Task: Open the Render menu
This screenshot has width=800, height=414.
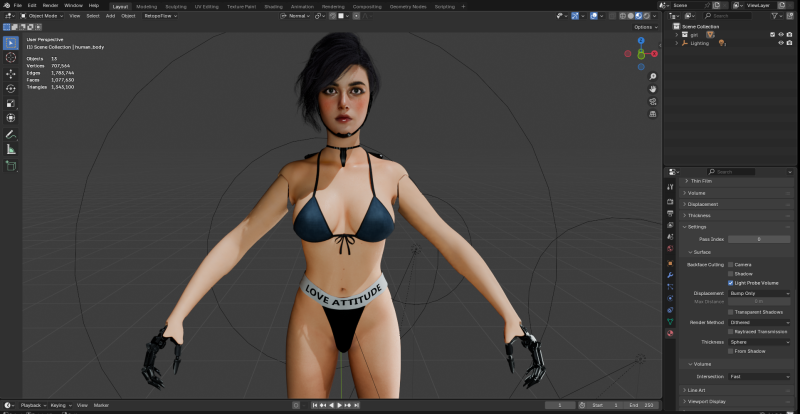Action: 50,5
